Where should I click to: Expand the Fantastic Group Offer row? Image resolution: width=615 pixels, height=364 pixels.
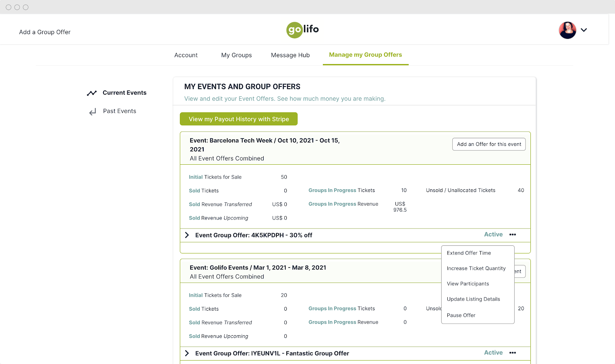point(187,353)
